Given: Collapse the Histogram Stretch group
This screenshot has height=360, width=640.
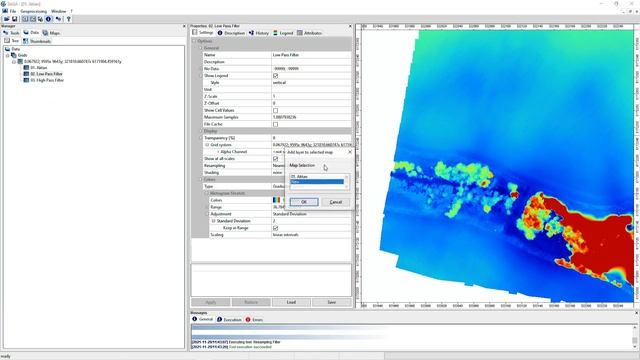Looking at the screenshot, I should coord(207,193).
